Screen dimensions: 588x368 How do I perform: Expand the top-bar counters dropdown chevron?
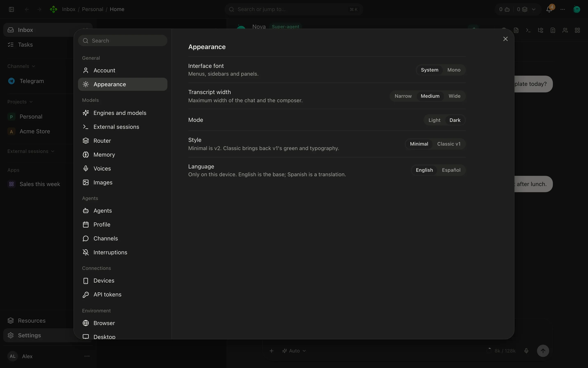coord(533,9)
